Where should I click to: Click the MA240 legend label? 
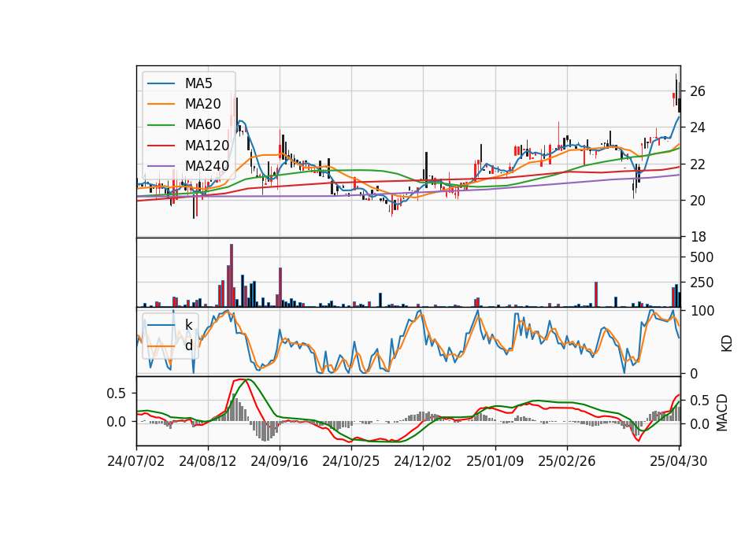coord(207,166)
